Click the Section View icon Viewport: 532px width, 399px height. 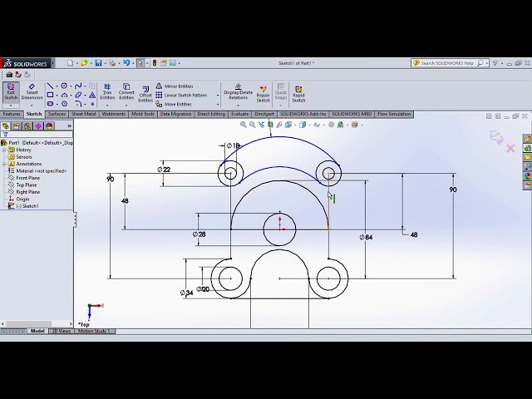click(270, 125)
